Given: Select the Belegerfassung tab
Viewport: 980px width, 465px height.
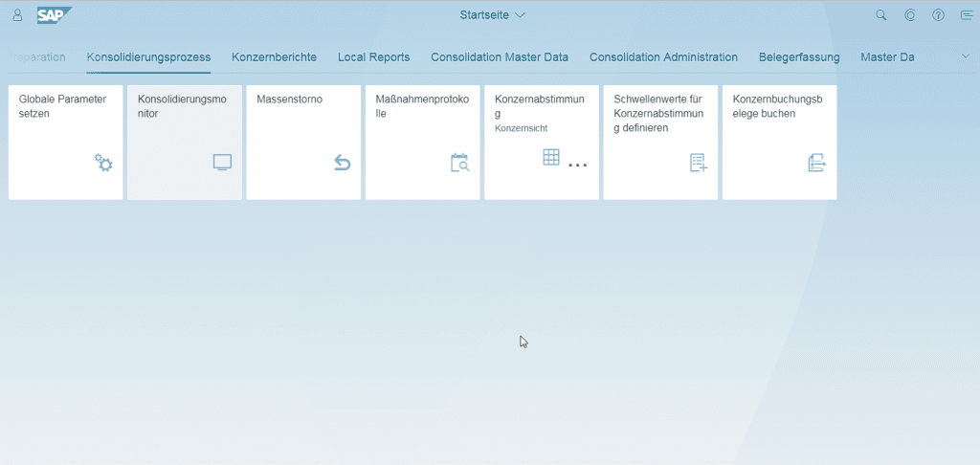Looking at the screenshot, I should coord(799,57).
